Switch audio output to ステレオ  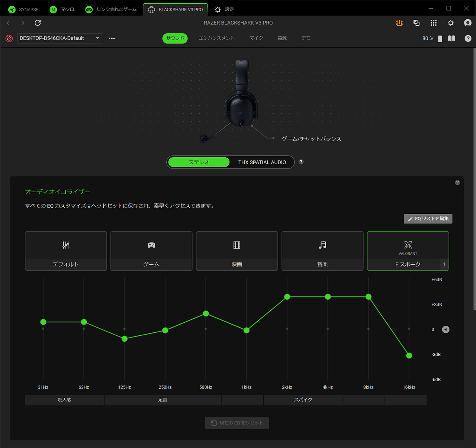[x=199, y=162]
